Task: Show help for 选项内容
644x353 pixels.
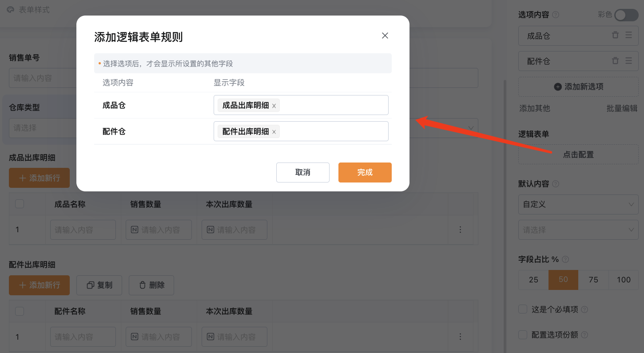Action: coord(556,15)
